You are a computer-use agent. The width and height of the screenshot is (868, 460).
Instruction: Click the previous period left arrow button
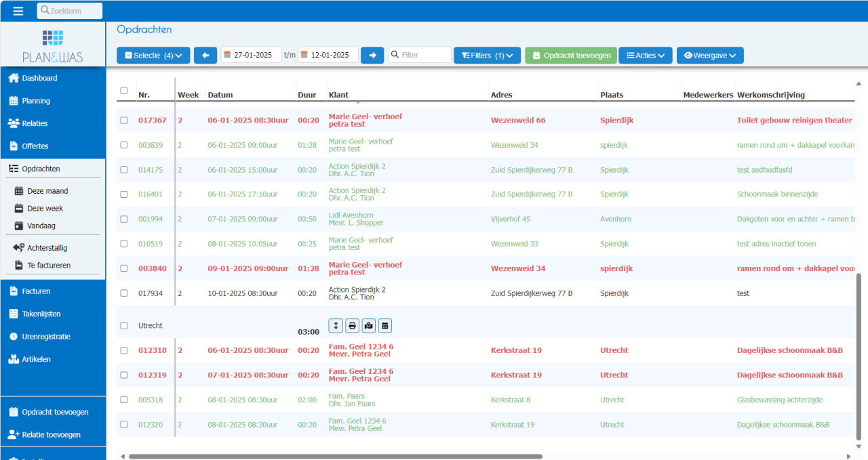pyautogui.click(x=205, y=56)
